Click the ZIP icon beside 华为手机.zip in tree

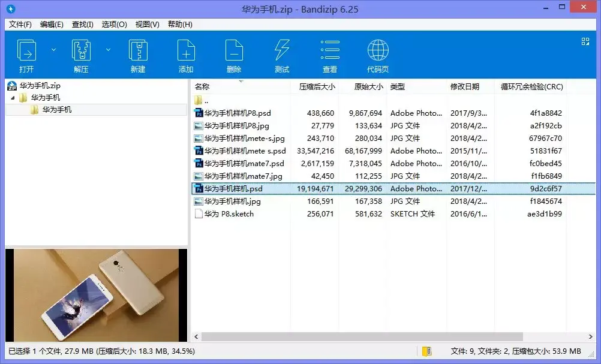click(x=12, y=86)
